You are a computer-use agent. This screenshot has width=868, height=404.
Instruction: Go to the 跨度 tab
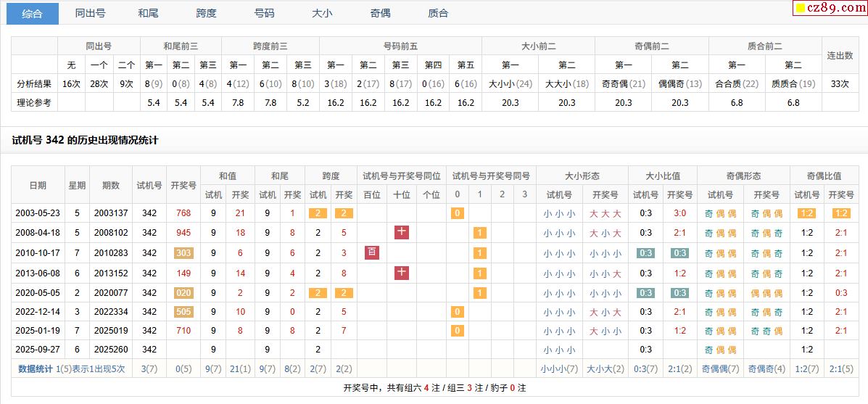pyautogui.click(x=206, y=13)
